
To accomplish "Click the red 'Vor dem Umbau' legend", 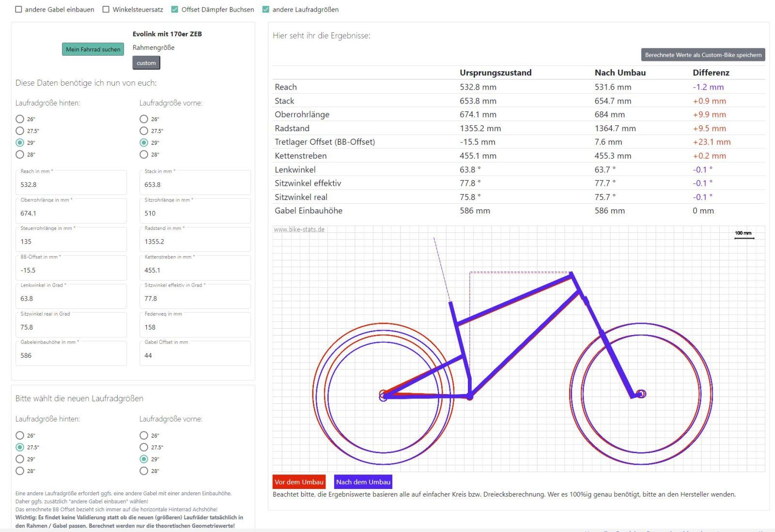I will (x=299, y=482).
